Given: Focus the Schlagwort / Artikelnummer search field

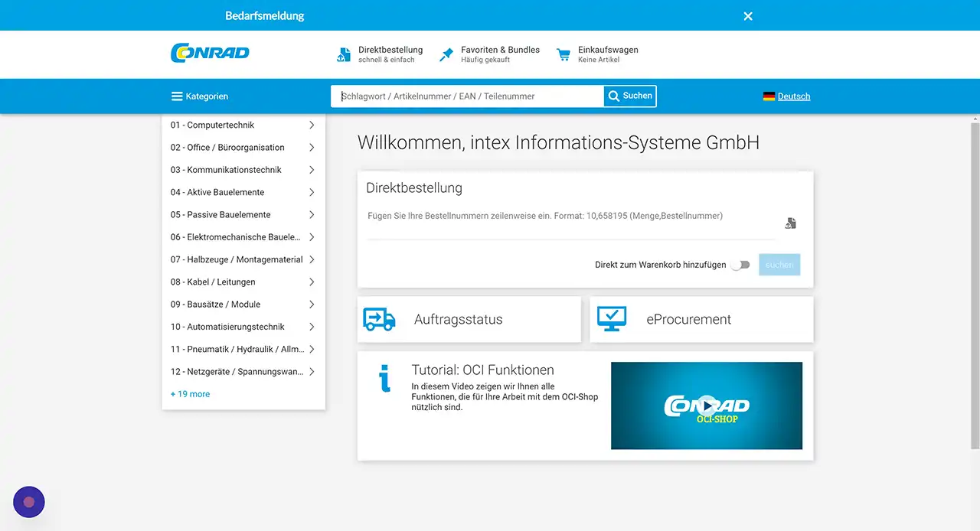Looking at the screenshot, I should [x=467, y=96].
